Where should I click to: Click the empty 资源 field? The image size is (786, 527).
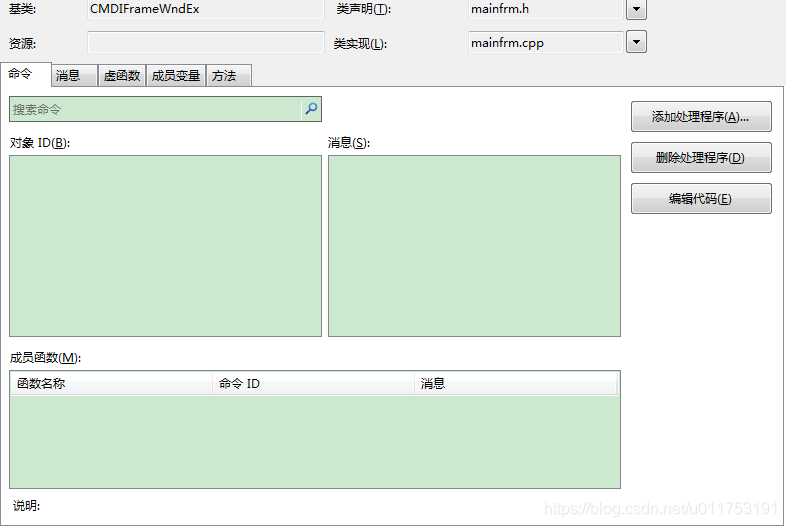(206, 43)
